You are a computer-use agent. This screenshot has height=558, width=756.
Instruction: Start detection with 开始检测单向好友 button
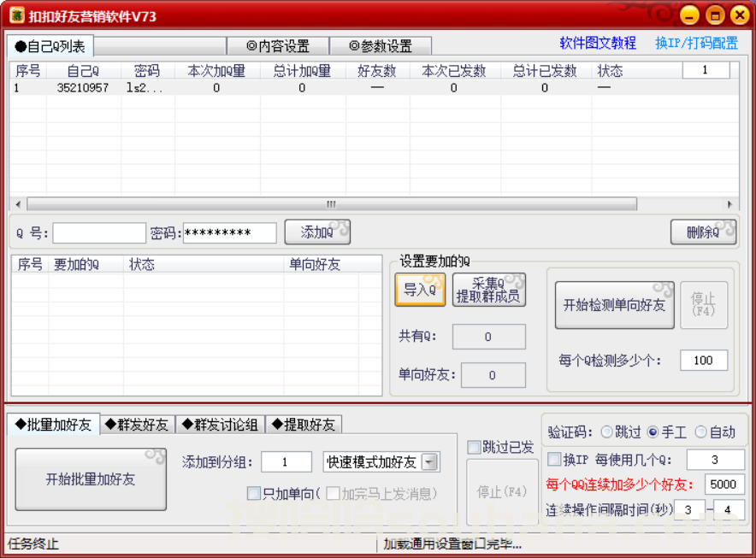(614, 305)
